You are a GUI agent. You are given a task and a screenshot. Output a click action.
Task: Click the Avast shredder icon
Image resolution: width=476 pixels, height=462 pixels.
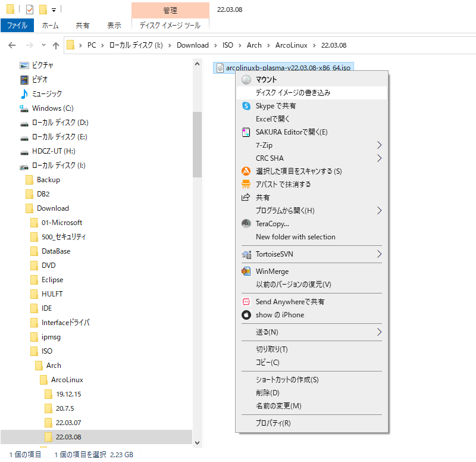click(246, 184)
